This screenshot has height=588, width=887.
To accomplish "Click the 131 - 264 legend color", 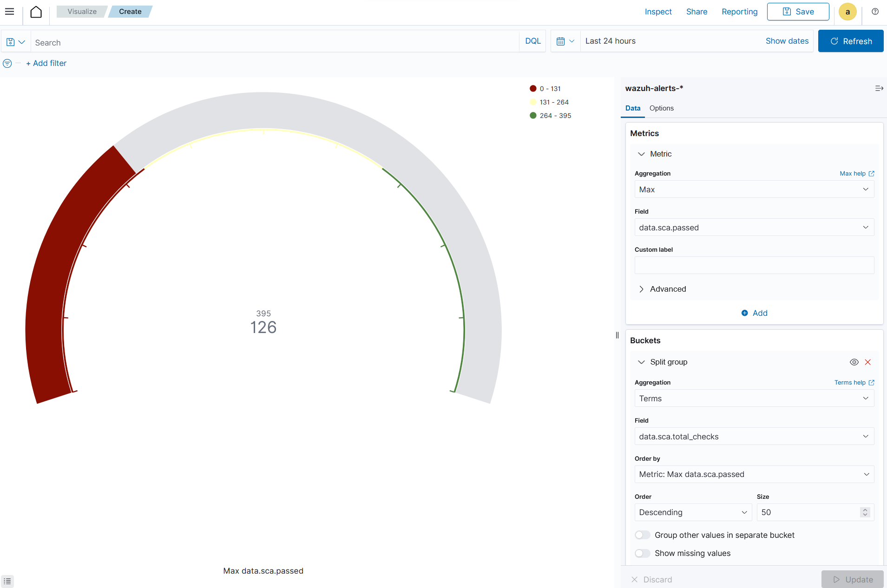I will point(533,102).
